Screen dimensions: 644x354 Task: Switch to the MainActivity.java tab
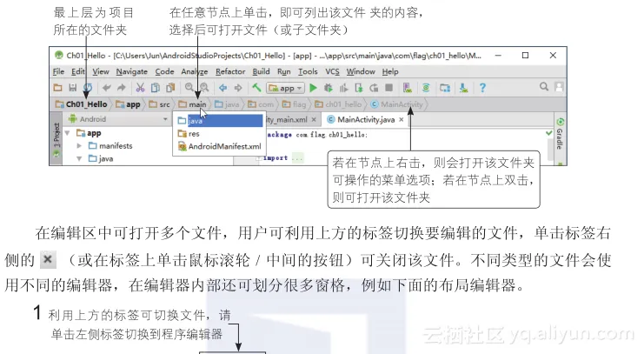[x=366, y=120]
